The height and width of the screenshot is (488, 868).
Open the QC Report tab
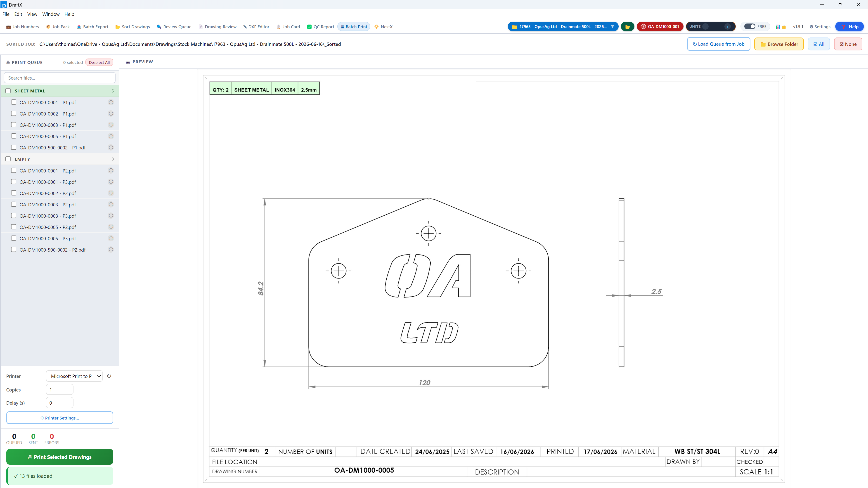coord(321,27)
